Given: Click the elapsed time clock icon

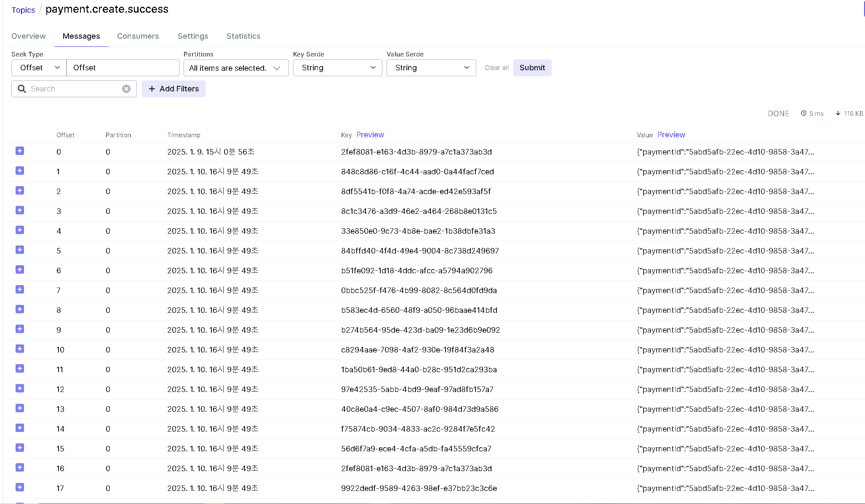Looking at the screenshot, I should 804,113.
